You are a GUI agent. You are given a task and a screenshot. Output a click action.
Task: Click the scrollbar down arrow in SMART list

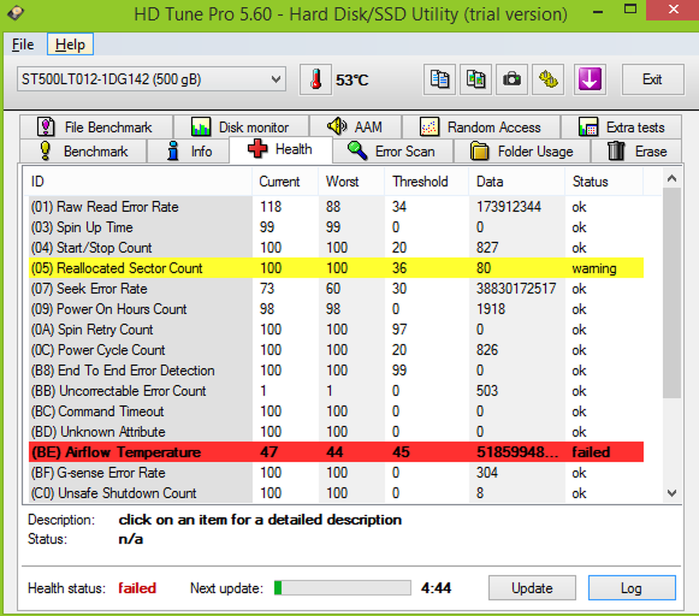[672, 493]
